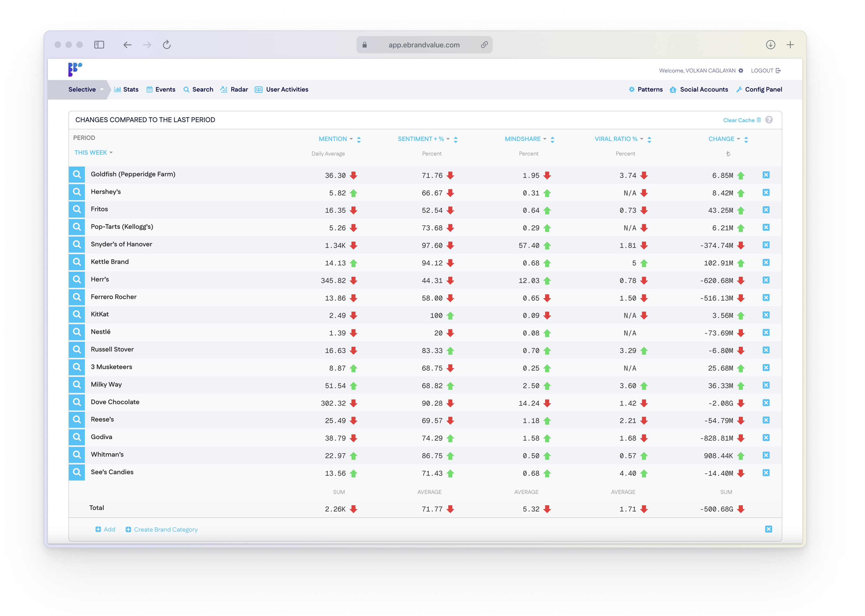
Task: Toggle sort order on the MENTION column
Action: point(359,139)
